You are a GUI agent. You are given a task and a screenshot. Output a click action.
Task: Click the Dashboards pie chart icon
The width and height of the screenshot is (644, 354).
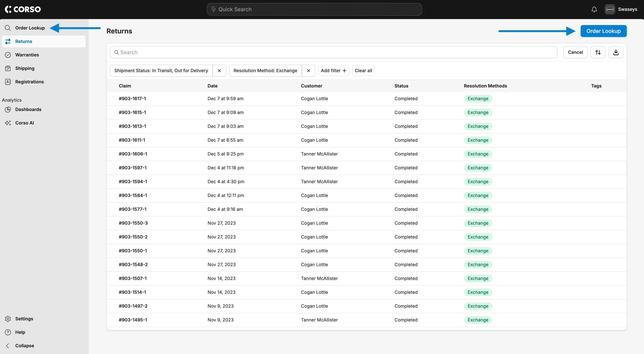pos(8,109)
